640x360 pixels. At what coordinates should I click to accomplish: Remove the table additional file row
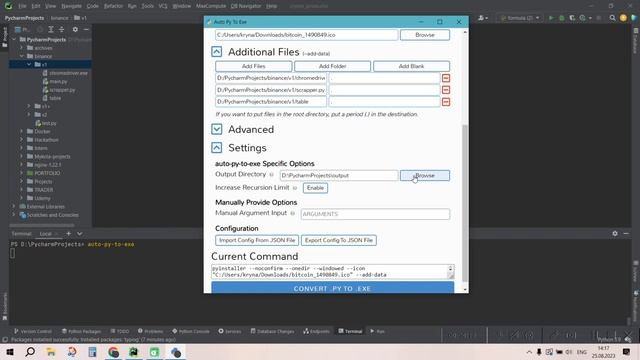pyautogui.click(x=446, y=102)
